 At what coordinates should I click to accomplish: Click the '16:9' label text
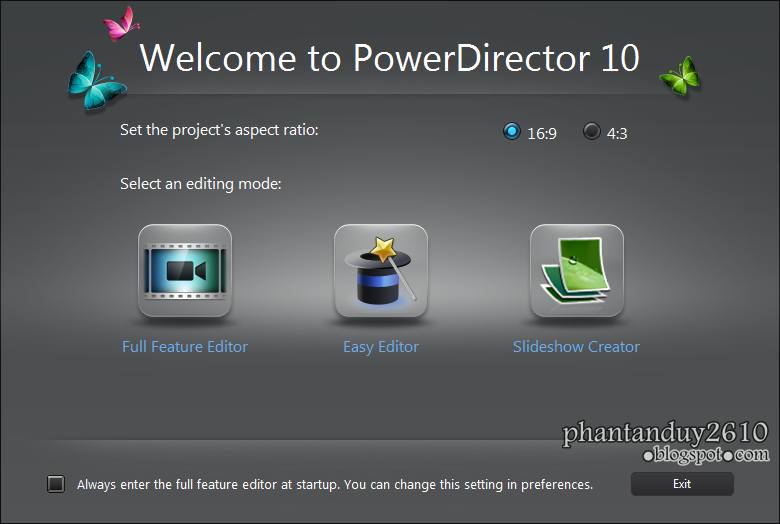(x=542, y=133)
